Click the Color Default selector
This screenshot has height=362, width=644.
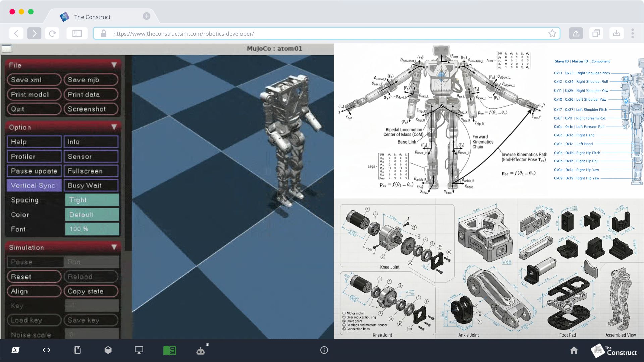click(x=92, y=215)
